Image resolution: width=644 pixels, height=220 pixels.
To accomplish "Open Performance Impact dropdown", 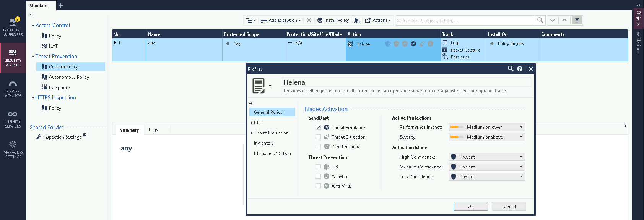I will tap(486, 127).
